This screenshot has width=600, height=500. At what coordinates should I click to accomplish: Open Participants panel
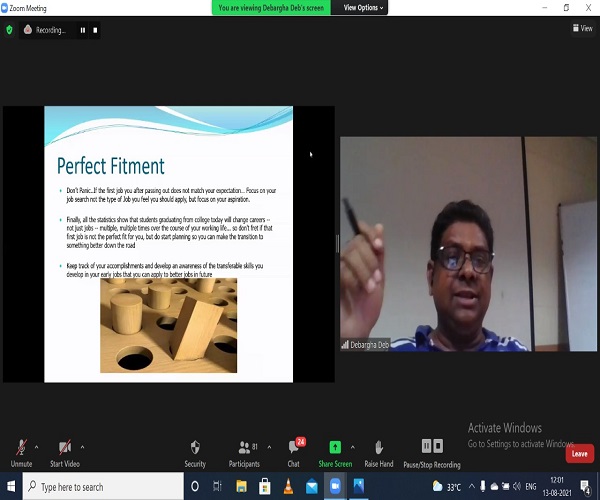[244, 454]
